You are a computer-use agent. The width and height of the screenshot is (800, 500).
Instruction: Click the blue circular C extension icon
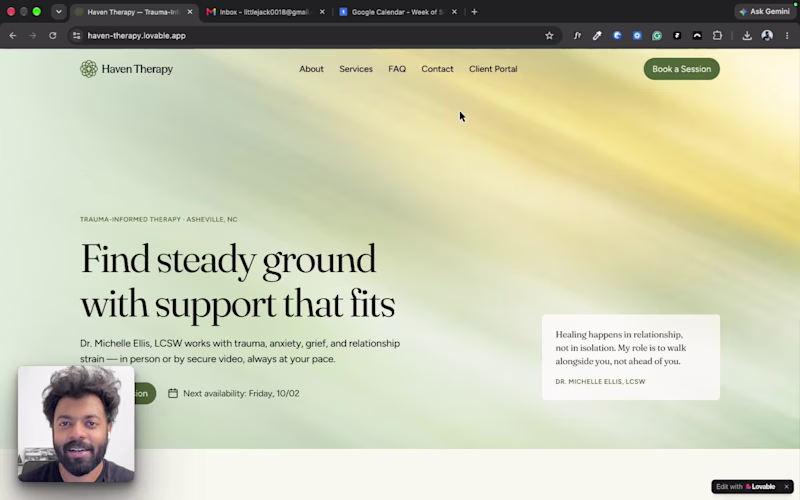[x=617, y=36]
